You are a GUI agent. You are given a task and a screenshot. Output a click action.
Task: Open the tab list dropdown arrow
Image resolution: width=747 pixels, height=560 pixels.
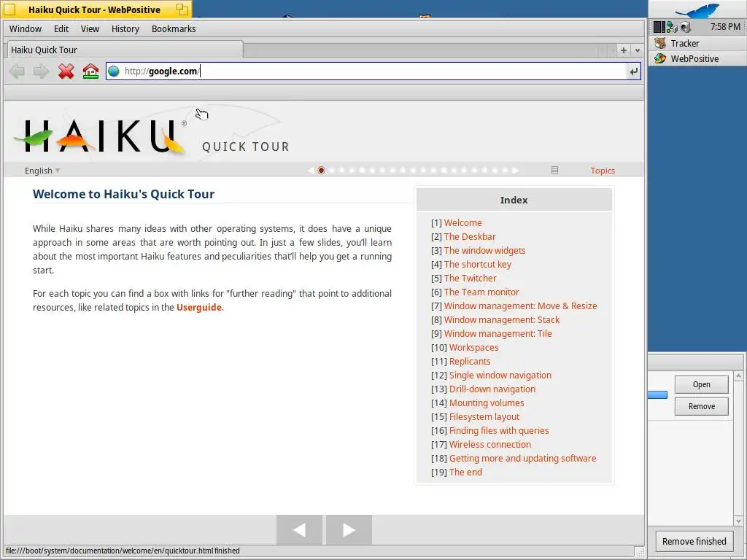pyautogui.click(x=638, y=50)
